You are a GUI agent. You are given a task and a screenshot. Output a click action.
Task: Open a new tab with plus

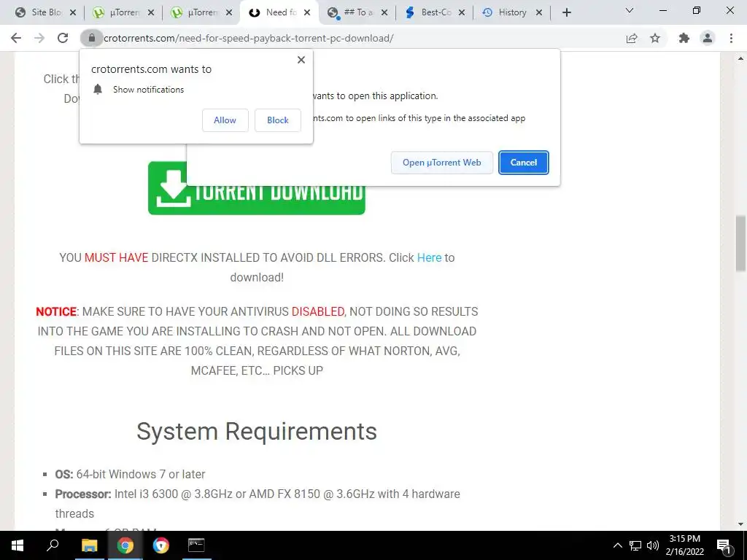(x=566, y=13)
